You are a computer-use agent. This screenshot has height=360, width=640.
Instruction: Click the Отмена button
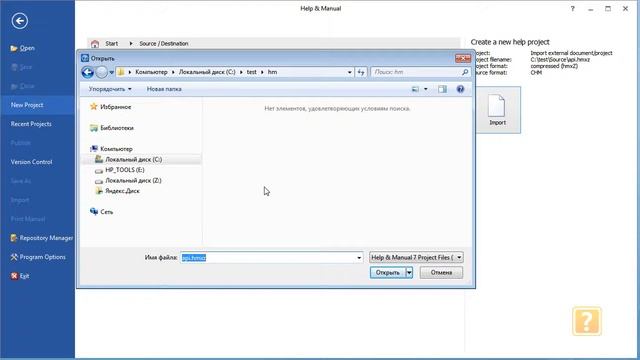pyautogui.click(x=441, y=273)
